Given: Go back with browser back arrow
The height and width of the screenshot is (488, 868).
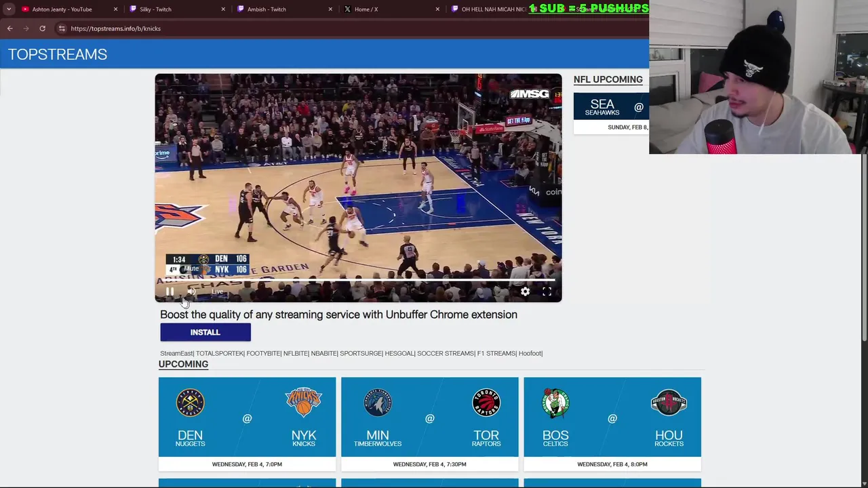Looking at the screenshot, I should click(x=9, y=28).
